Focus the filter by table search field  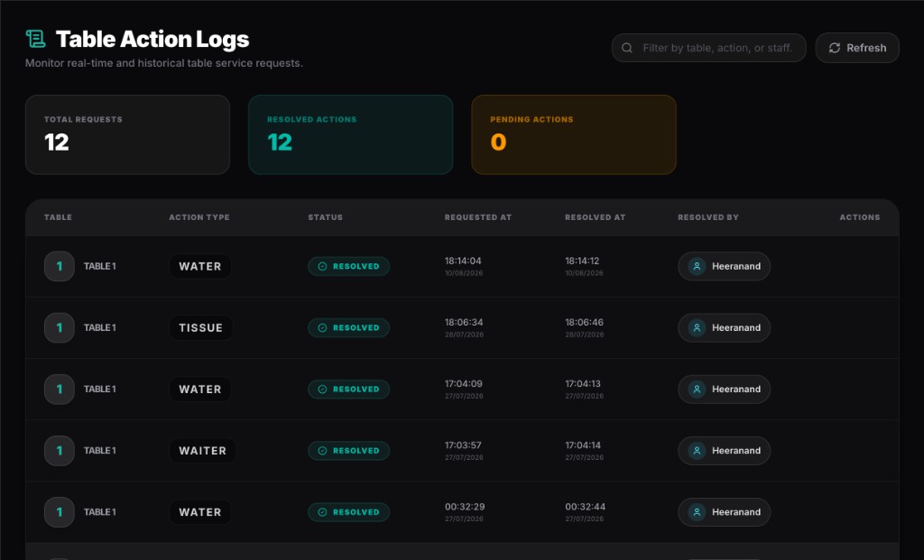tap(708, 48)
